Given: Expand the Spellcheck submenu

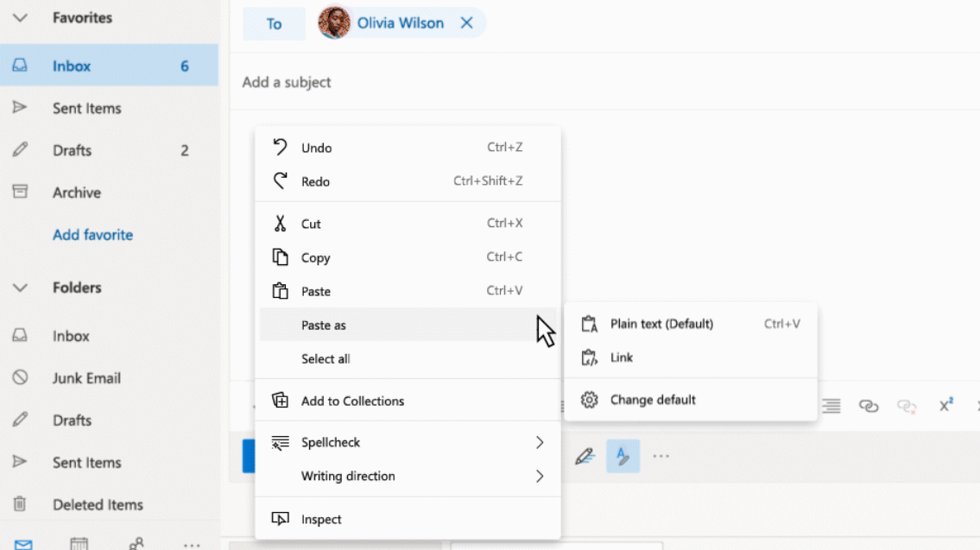Looking at the screenshot, I should pyautogui.click(x=539, y=442).
